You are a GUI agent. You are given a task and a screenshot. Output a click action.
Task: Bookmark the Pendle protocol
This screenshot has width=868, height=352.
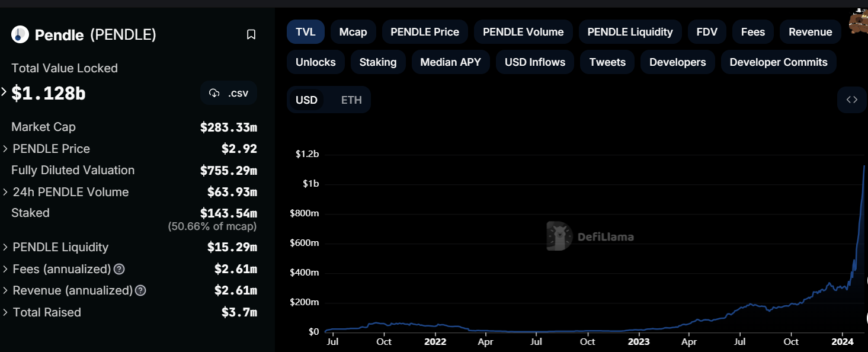pos(251,35)
